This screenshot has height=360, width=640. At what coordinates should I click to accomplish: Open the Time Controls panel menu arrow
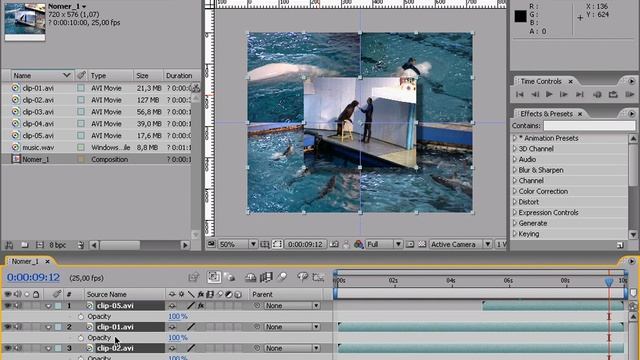coord(631,81)
